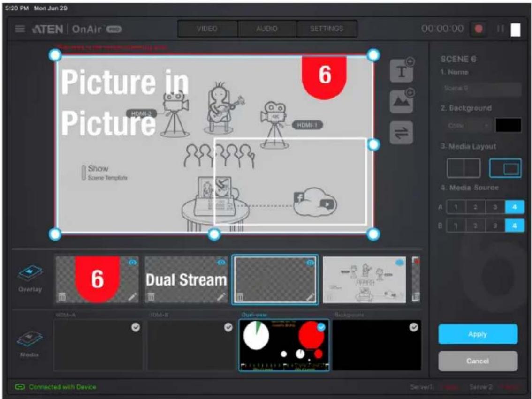Image resolution: width=532 pixels, height=399 pixels.
Task: Set Media Source A to 4
Action: (x=514, y=207)
